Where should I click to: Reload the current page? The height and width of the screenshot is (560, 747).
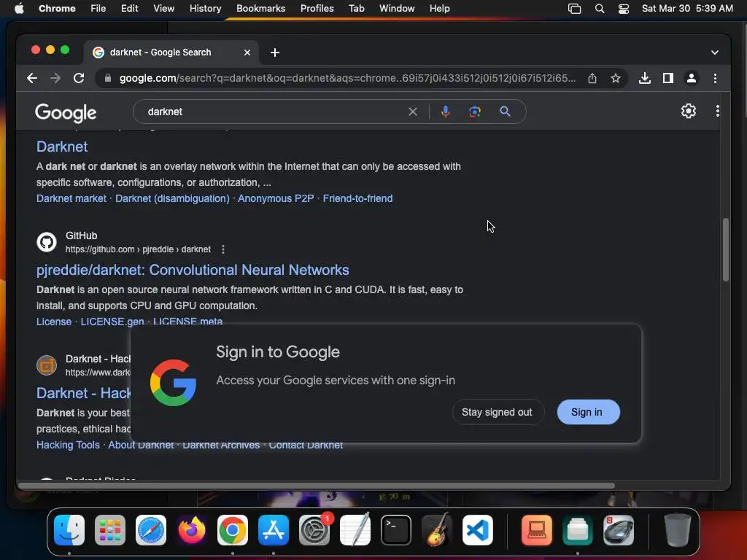(x=79, y=78)
